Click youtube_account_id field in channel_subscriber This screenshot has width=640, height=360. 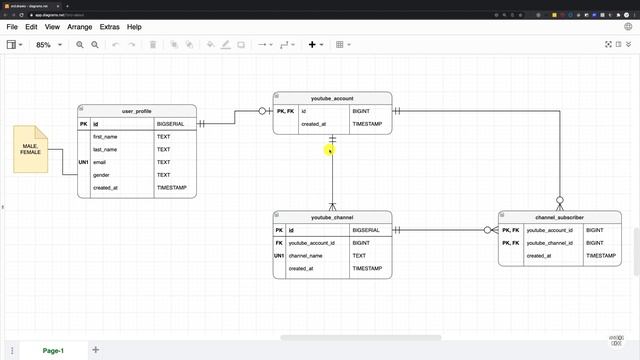pos(550,230)
